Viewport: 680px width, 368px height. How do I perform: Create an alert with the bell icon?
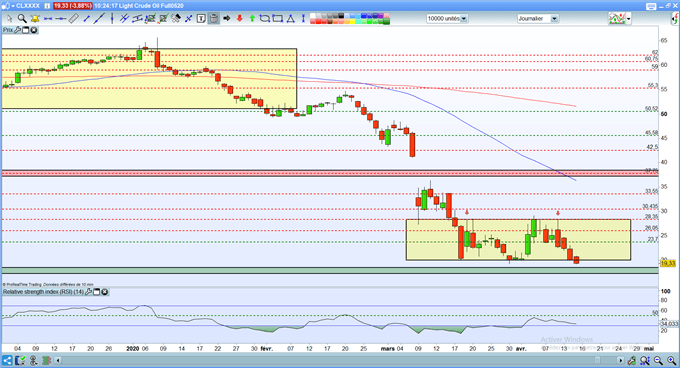35,18
